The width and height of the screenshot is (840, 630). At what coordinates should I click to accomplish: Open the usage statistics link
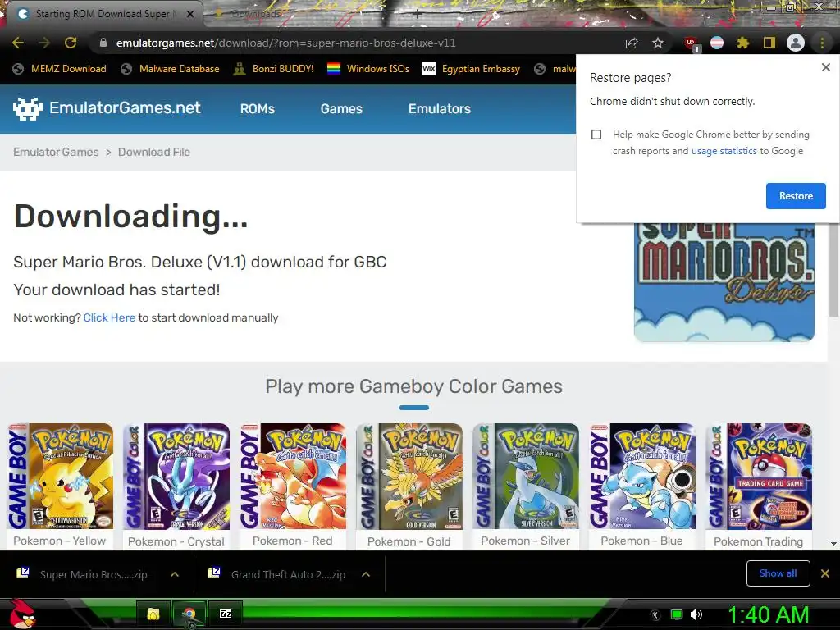[724, 151]
